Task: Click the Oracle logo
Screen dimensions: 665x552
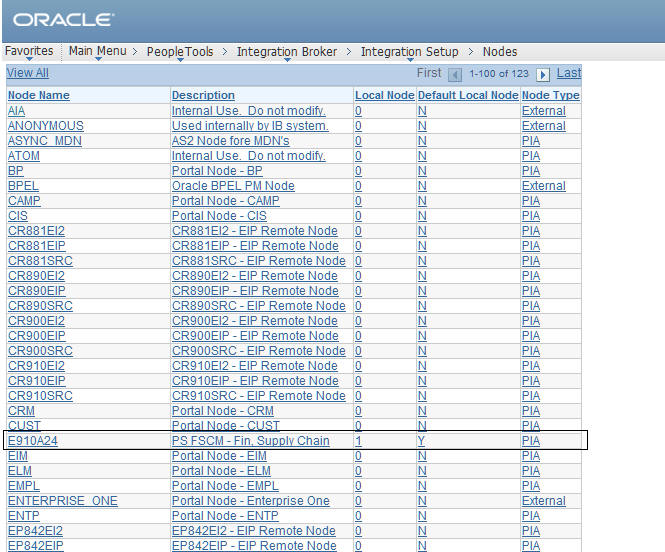Action: tap(63, 20)
